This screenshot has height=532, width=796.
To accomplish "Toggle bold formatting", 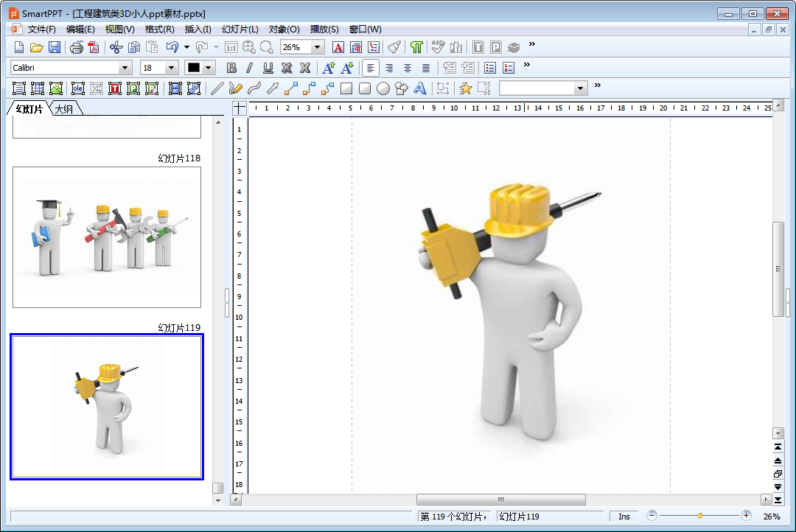I will pyautogui.click(x=231, y=68).
